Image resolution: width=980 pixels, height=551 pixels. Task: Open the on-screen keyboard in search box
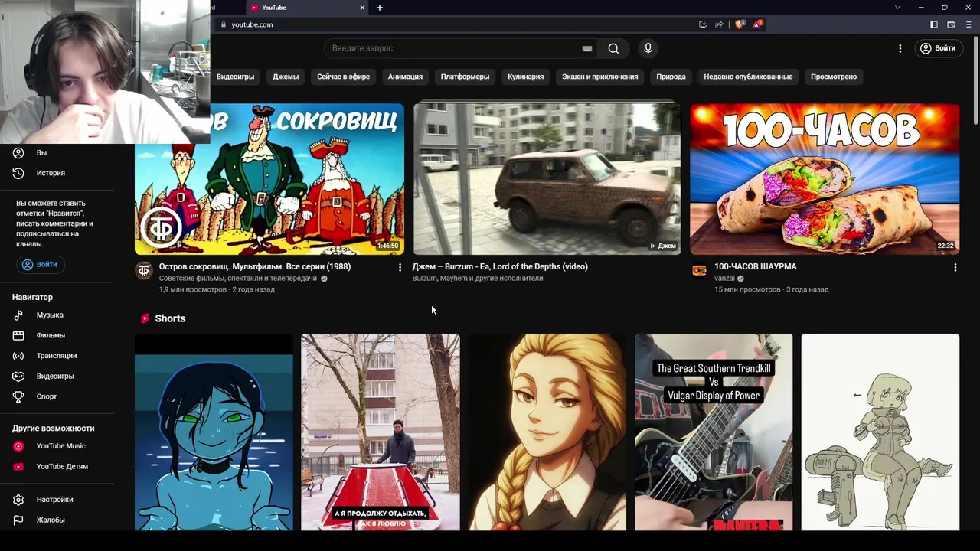pyautogui.click(x=587, y=48)
